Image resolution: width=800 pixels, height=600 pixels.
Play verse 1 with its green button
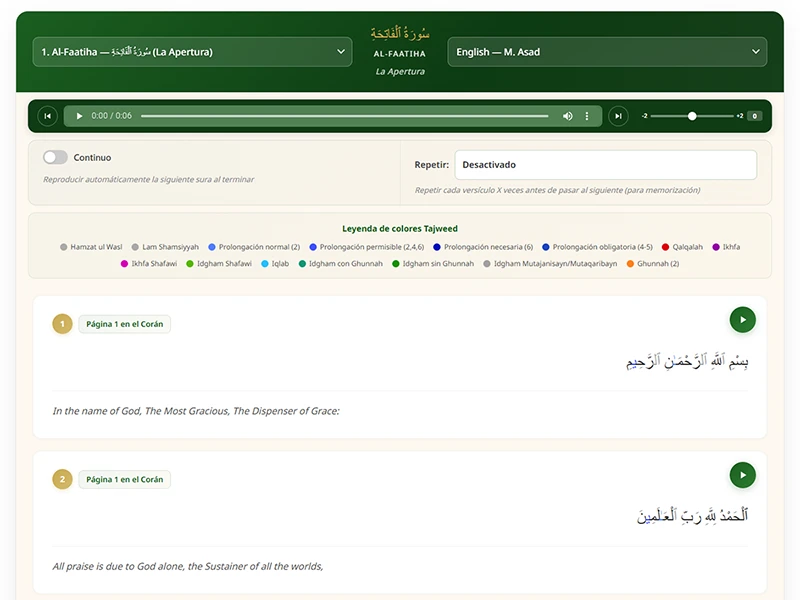coord(742,320)
